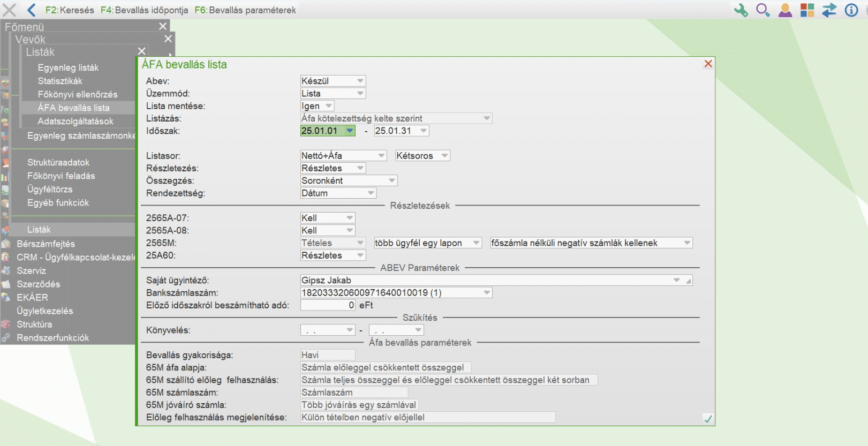Open search with the magnifier icon
868x446 pixels.
763,10
